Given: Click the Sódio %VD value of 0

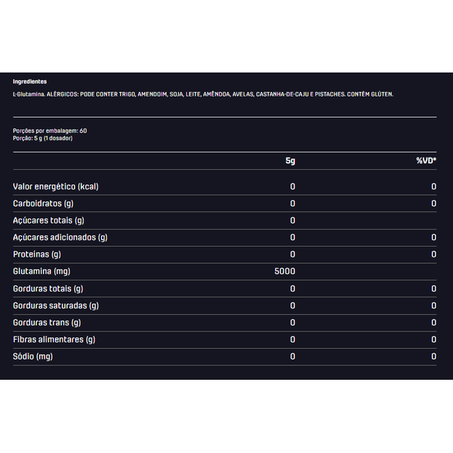Looking at the screenshot, I should [x=434, y=357].
